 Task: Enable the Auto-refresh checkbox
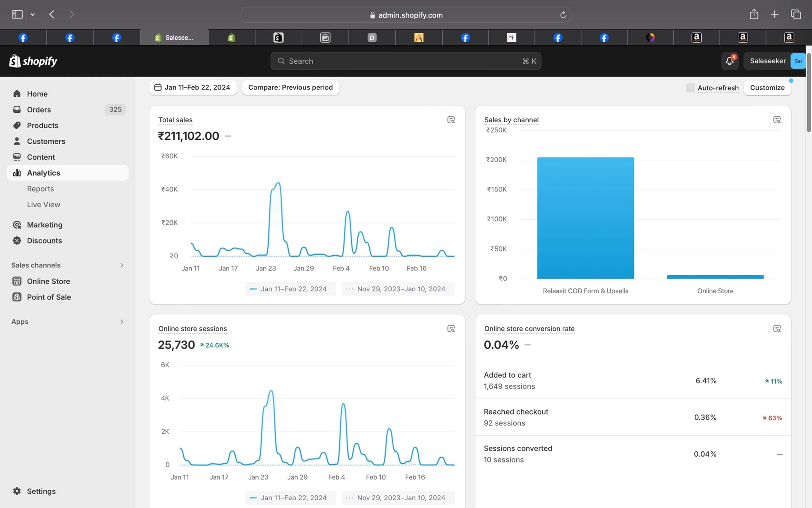tap(690, 88)
